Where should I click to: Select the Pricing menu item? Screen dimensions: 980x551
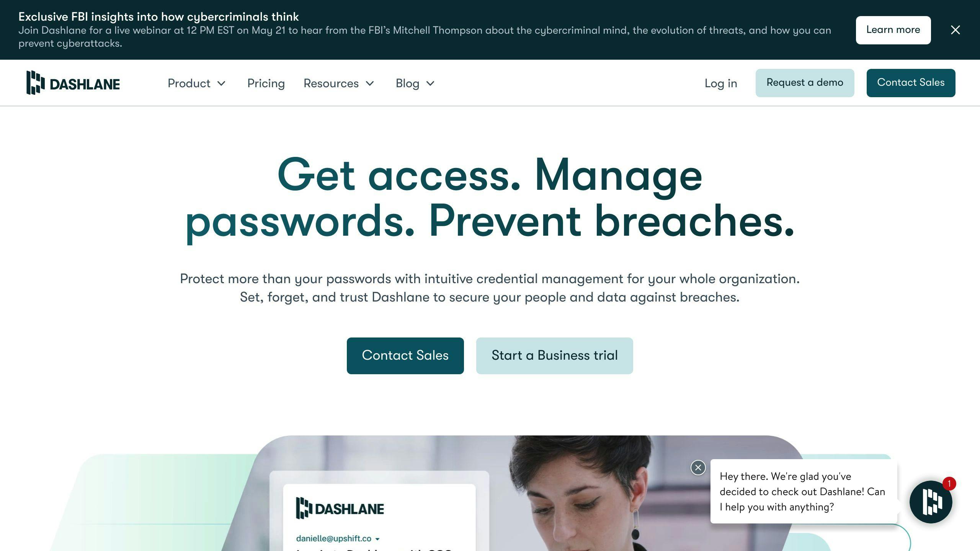[x=266, y=83]
